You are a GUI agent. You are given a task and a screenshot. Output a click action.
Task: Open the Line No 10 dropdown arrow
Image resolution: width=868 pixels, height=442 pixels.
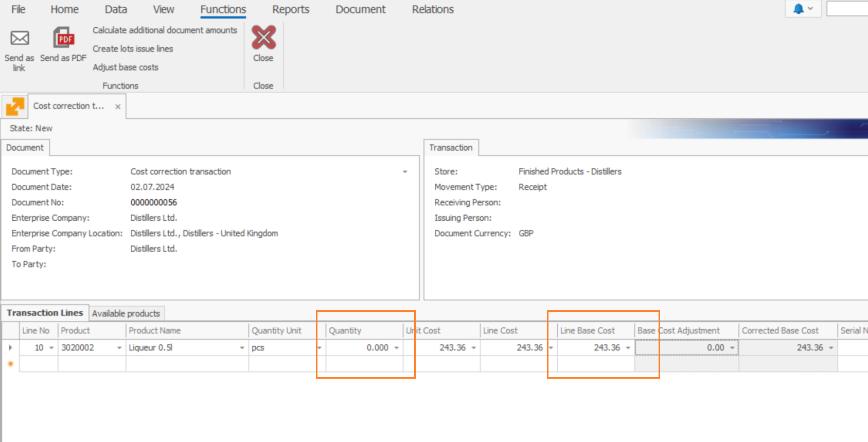51,348
